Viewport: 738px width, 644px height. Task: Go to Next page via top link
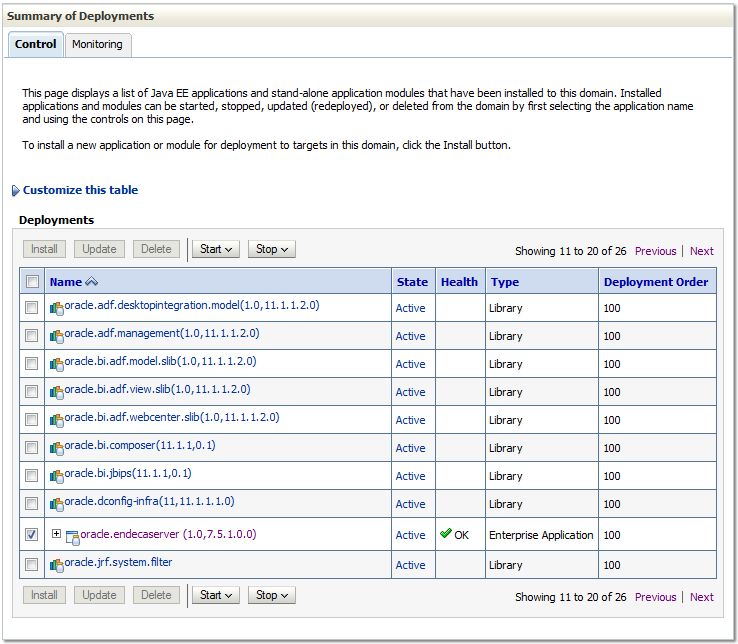pos(702,251)
